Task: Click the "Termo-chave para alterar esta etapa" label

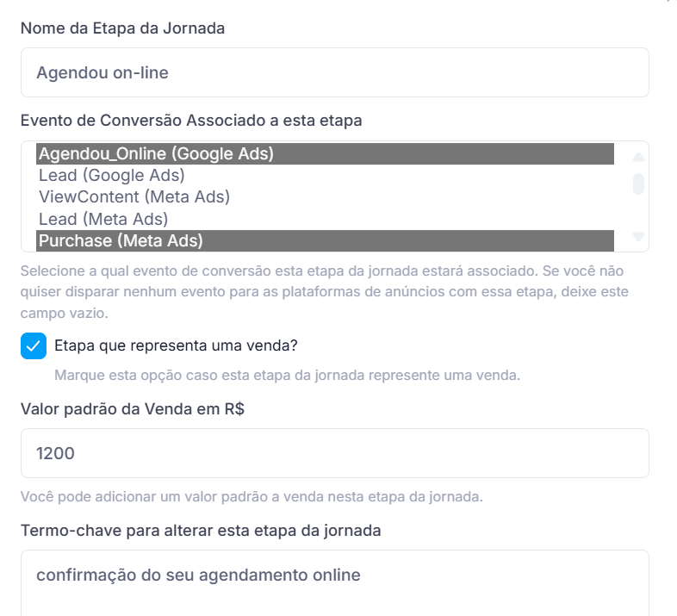Action: click(201, 531)
